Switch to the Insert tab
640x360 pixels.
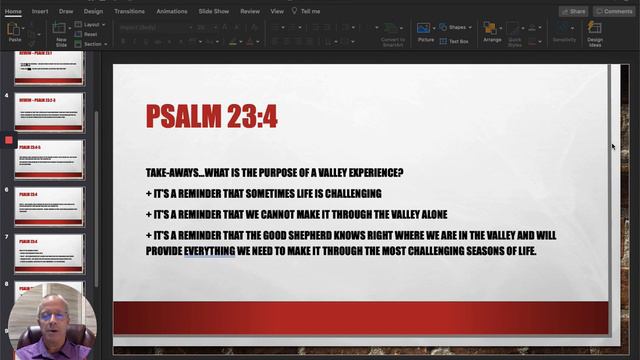40,11
